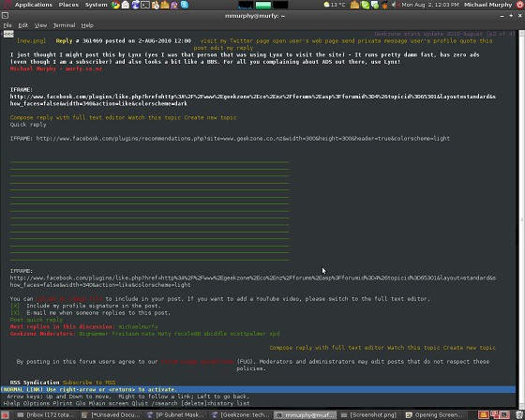Click the [new.png] link
The height and width of the screenshot is (420, 525).
tap(31, 41)
